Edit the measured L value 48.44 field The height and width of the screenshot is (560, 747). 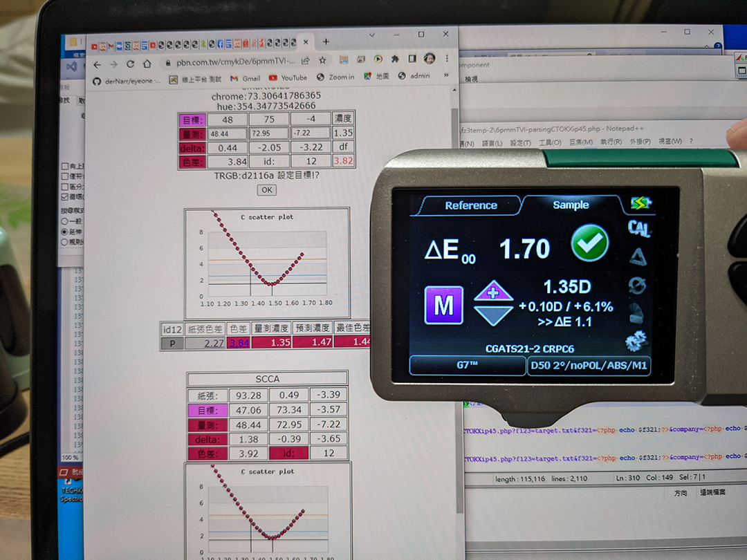228,134
